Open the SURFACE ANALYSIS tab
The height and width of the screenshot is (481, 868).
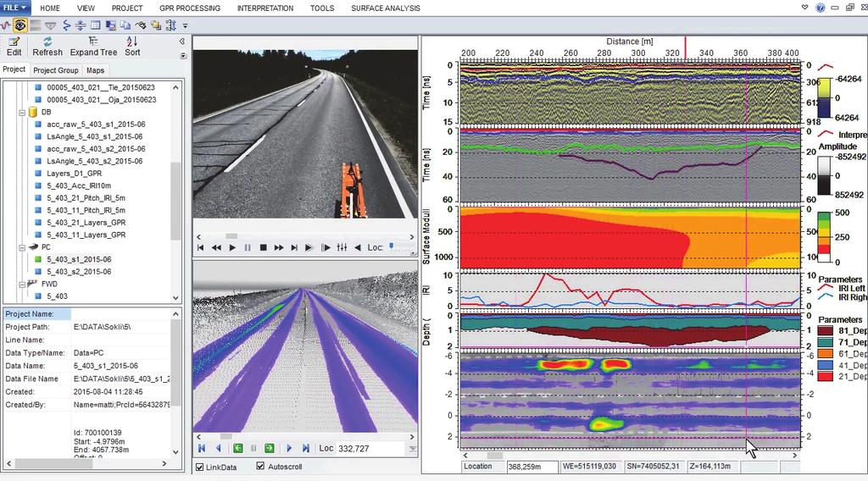386,8
